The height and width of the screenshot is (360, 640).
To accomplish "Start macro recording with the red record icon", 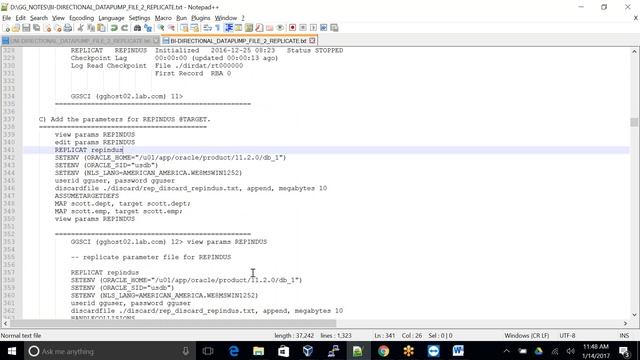I will [x=292, y=28].
